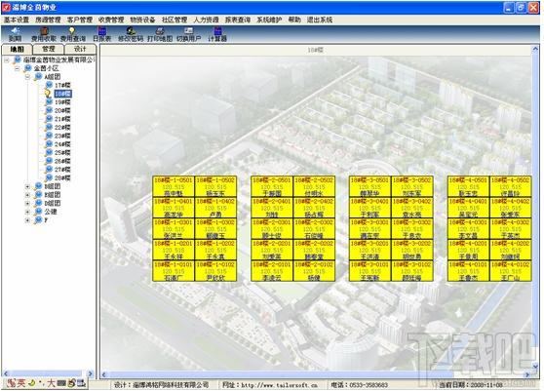Expand the 公建 tree node
544x392 pixels.
tap(27, 212)
